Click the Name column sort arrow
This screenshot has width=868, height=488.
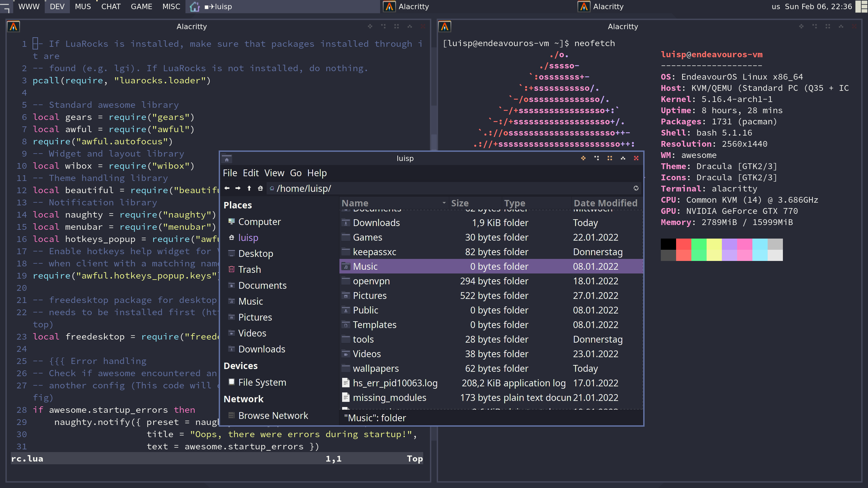pos(444,203)
